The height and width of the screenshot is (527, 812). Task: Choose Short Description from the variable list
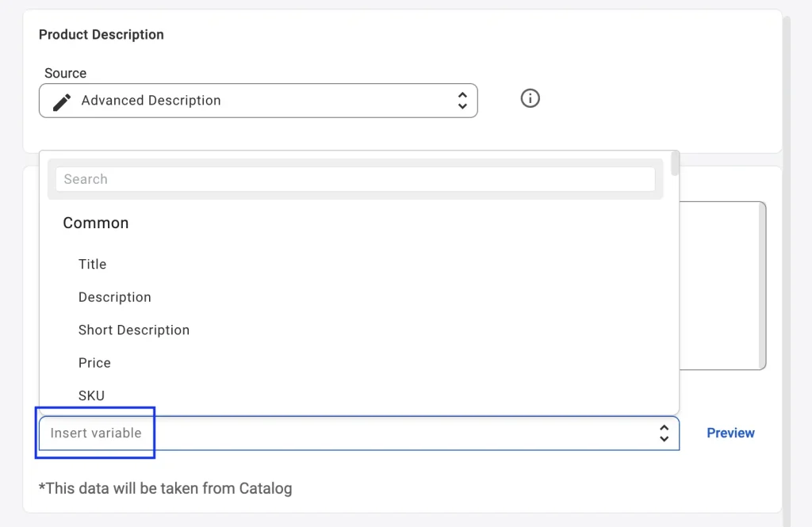tap(133, 330)
